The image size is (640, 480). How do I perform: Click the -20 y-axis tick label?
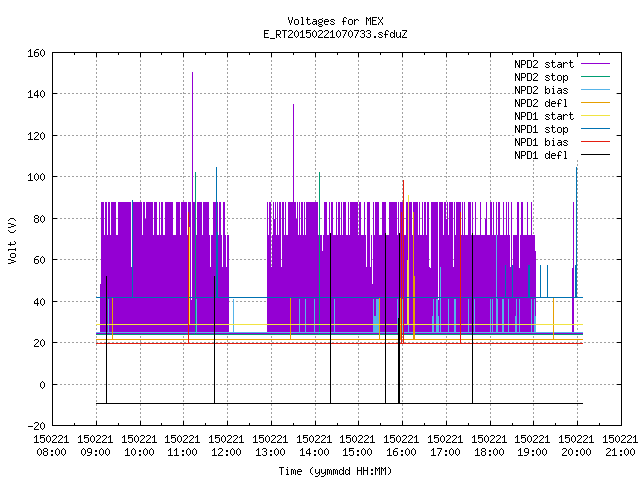tap(36, 426)
